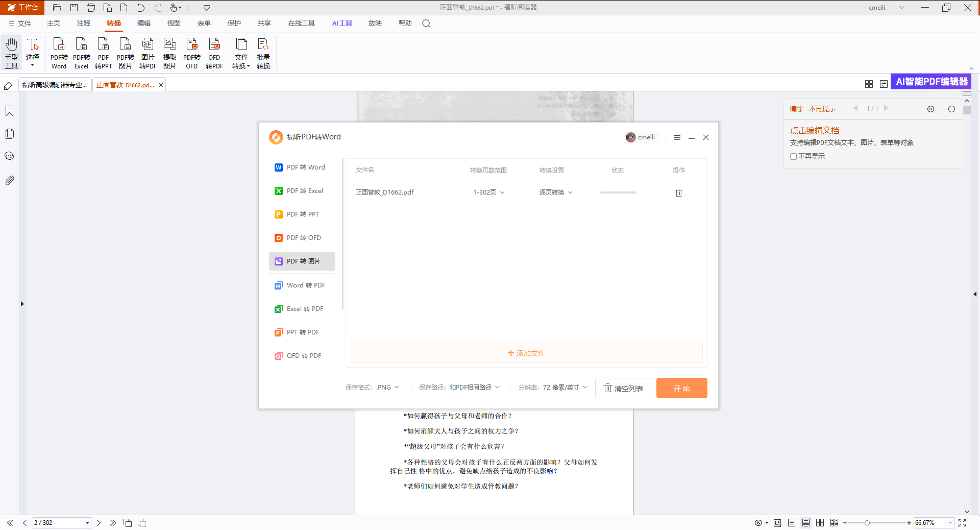Select OFD 转 PDF in dialog sidebar
The image size is (980, 530).
[302, 356]
